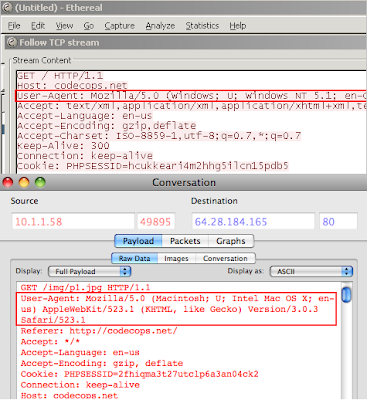Click the 2fhiqma3t27utclp6a3an04ck2 cookie line
This screenshot has width=367, height=400.
pyautogui.click(x=139, y=374)
